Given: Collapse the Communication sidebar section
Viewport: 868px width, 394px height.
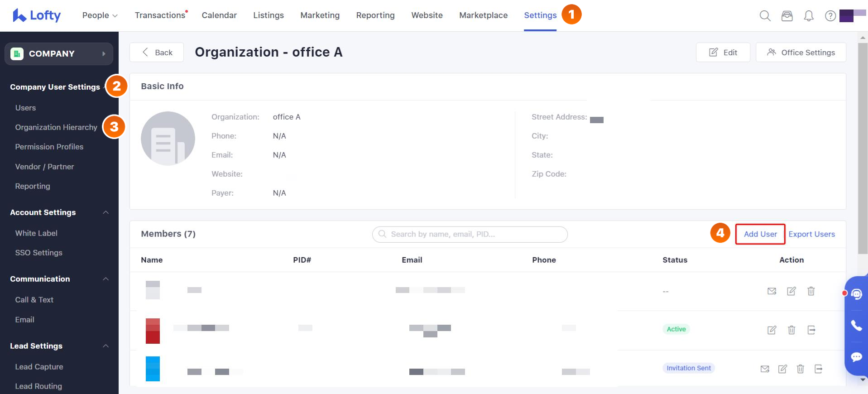Looking at the screenshot, I should click(106, 279).
